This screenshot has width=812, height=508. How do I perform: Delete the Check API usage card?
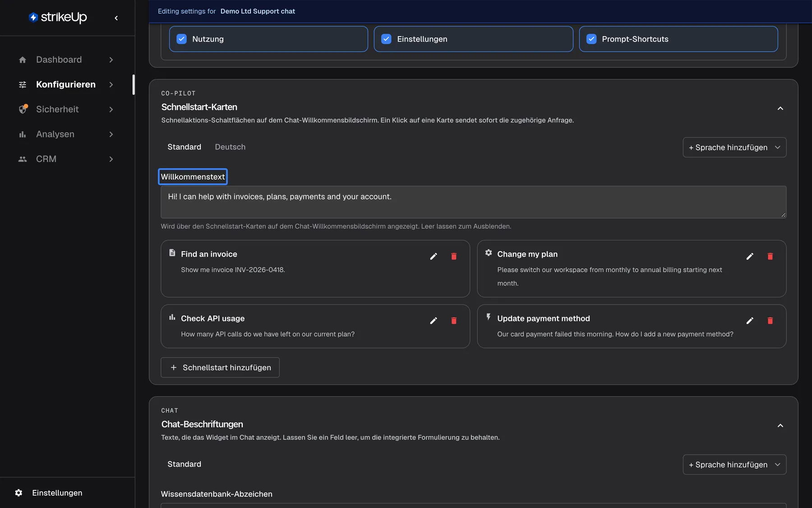454,321
